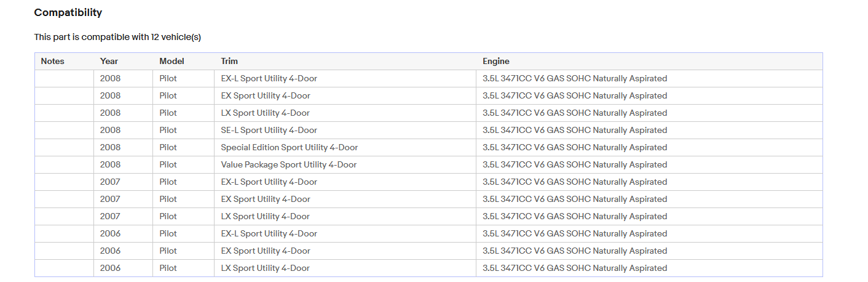This screenshot has width=868, height=282.
Task: Click Pilot in the 2008 EX-L row
Action: (x=168, y=78)
